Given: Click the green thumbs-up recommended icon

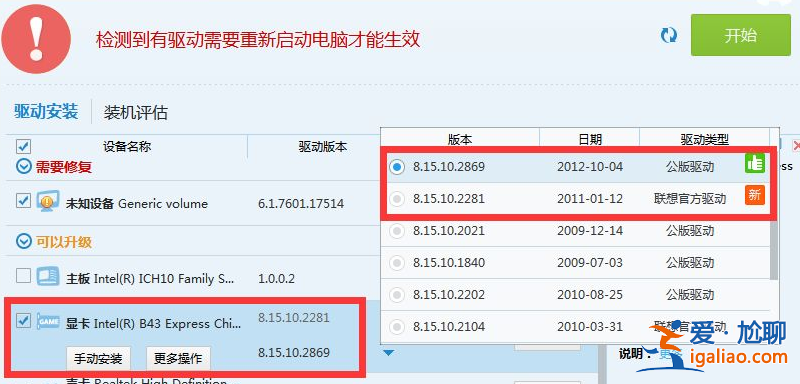Looking at the screenshot, I should [755, 163].
